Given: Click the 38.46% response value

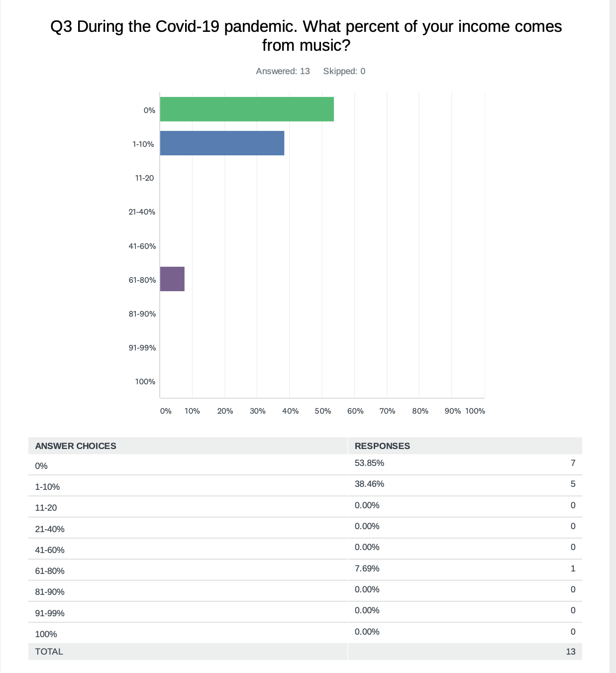Looking at the screenshot, I should [x=369, y=484].
